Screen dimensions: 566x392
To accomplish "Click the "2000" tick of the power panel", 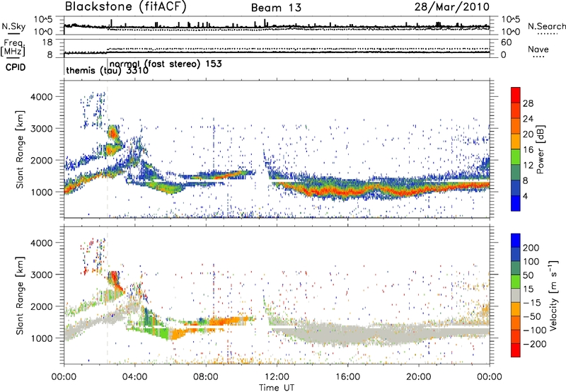I will 42,160.
